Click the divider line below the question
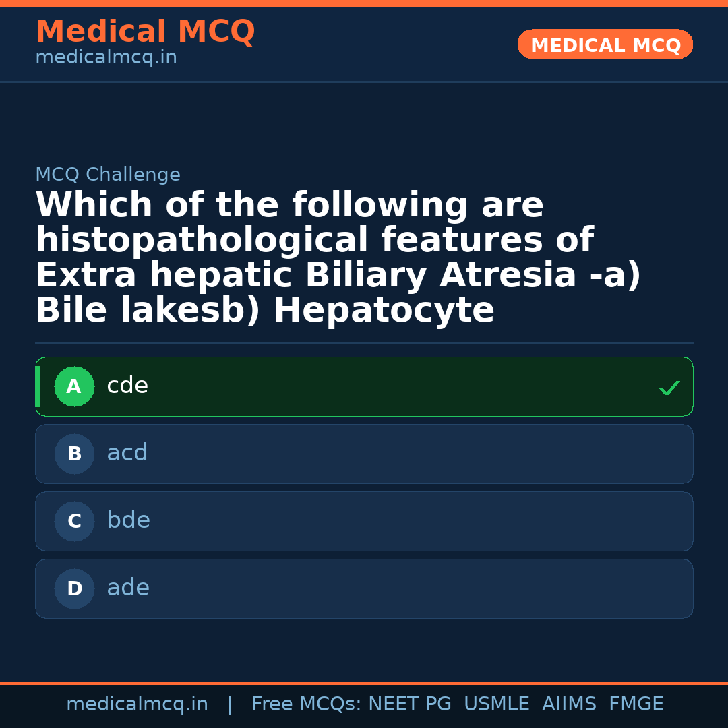The width and height of the screenshot is (728, 728). [x=364, y=342]
